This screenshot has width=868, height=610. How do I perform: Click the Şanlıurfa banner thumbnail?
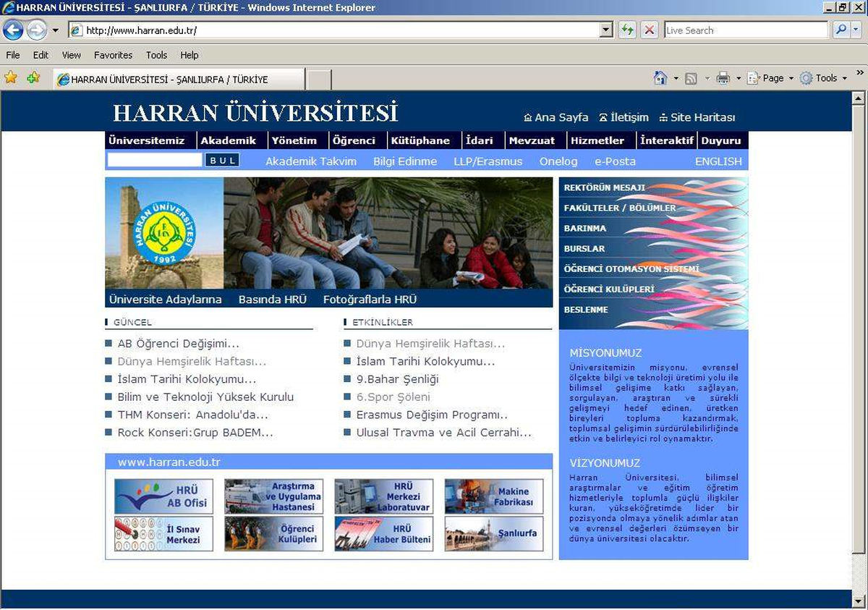(x=494, y=534)
